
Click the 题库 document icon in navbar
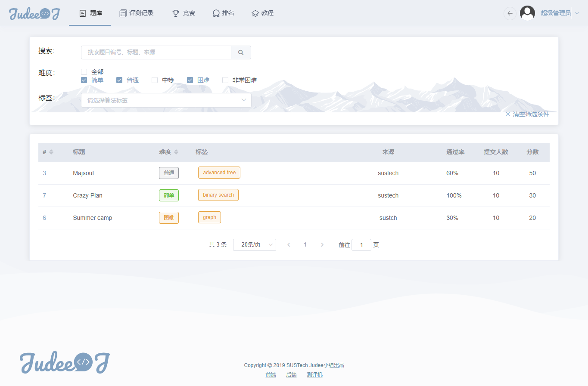point(82,13)
